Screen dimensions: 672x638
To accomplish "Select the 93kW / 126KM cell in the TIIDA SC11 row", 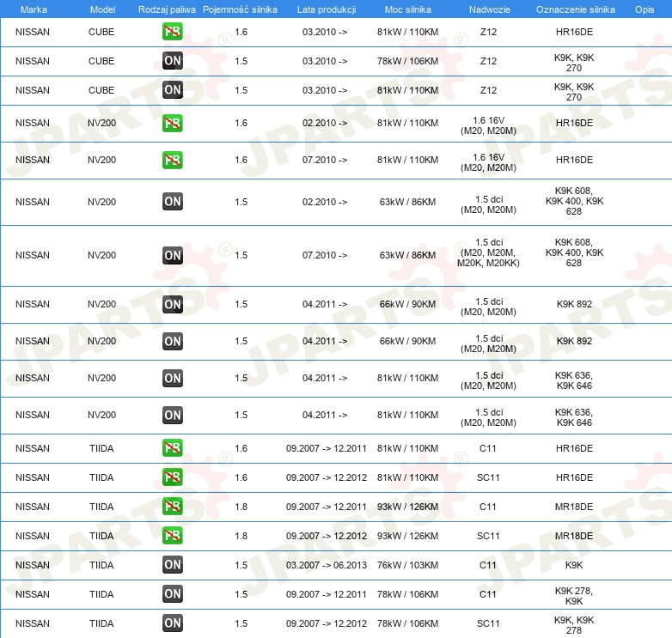I will [407, 535].
